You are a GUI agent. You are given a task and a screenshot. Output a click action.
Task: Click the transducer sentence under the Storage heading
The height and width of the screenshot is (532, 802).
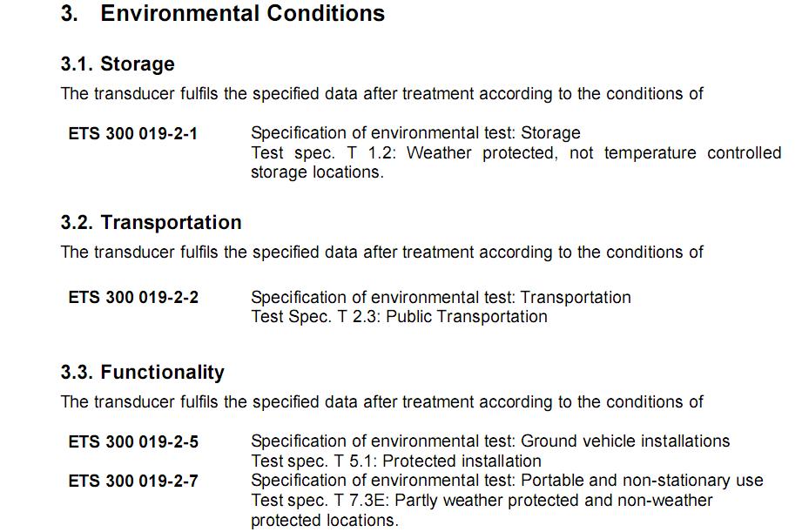tap(381, 94)
